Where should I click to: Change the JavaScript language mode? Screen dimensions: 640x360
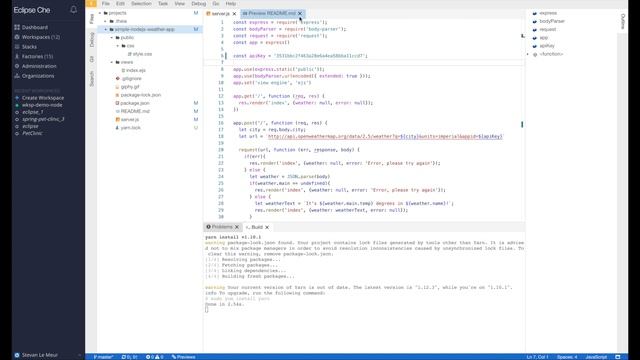[596, 357]
